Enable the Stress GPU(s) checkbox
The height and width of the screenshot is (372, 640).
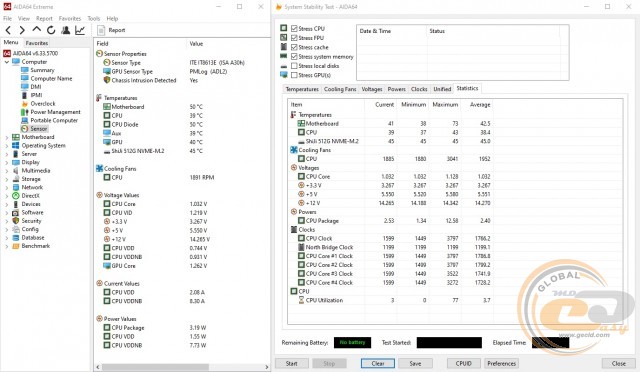point(294,75)
